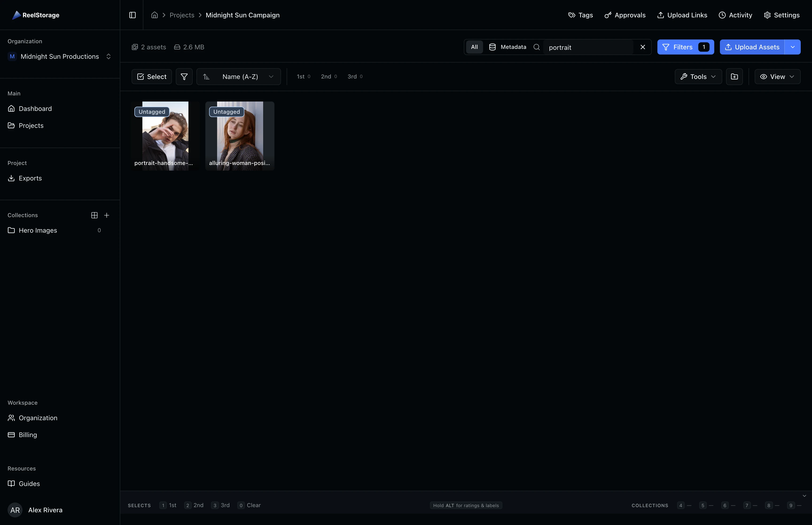Click the search magnifier icon
Screen dimensions: 812x525
[537, 47]
